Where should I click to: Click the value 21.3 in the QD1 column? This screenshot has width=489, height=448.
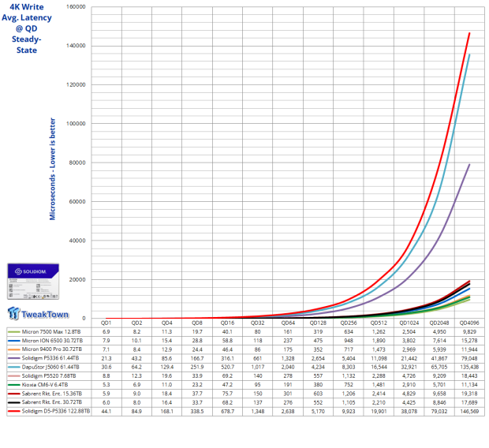tap(106, 358)
